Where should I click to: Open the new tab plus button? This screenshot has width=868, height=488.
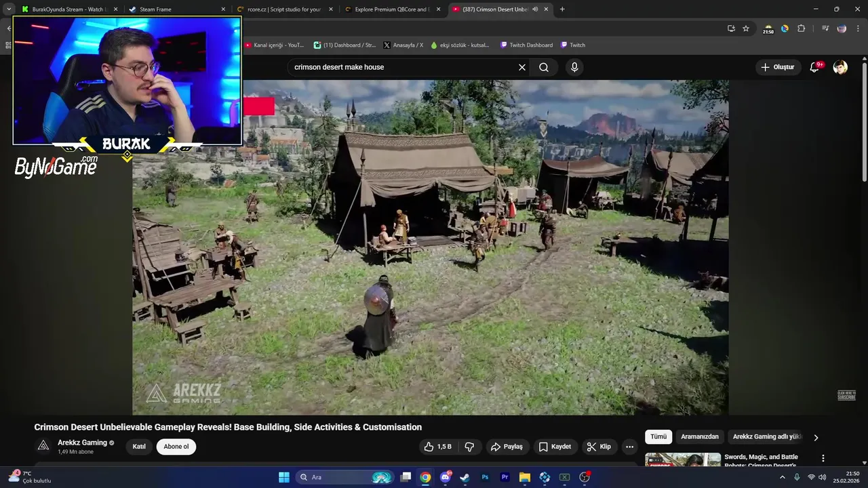coord(562,9)
